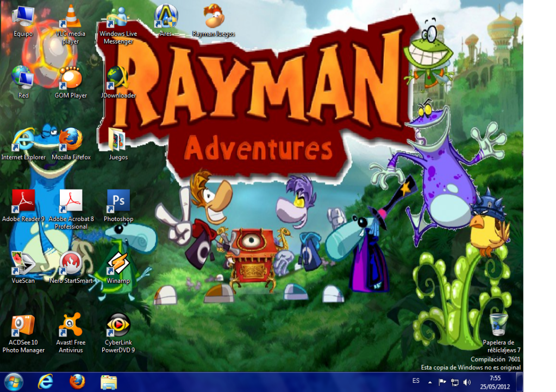Launch VLC media player shortcut
Viewport: 556px width, 392px height.
tap(71, 25)
